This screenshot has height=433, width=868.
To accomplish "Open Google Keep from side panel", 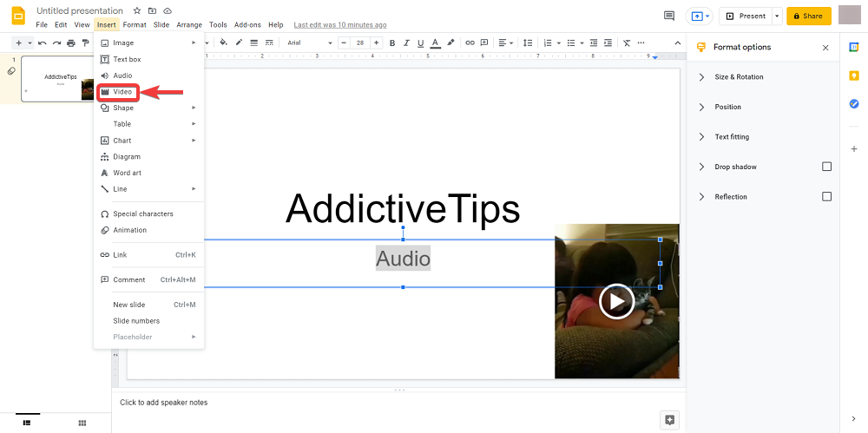I will pyautogui.click(x=854, y=76).
